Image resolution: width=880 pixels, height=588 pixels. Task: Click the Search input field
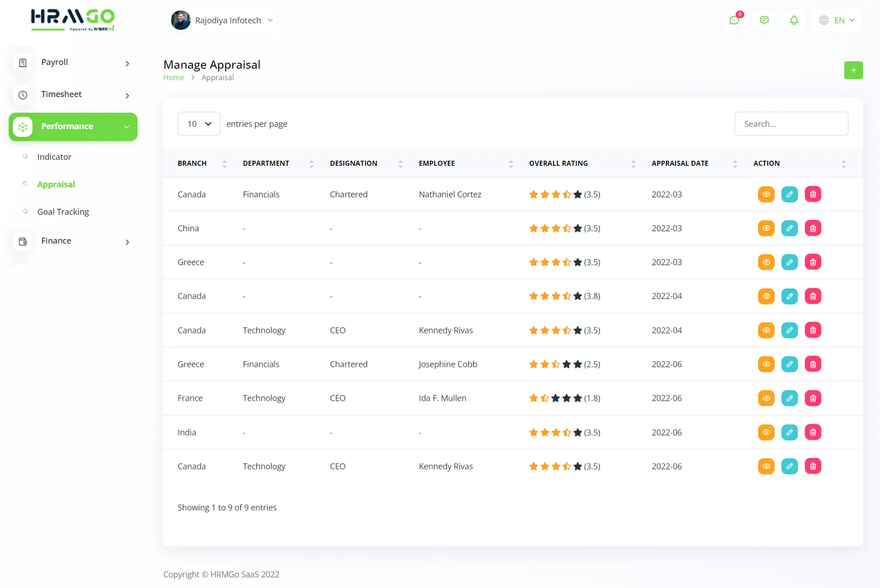pyautogui.click(x=791, y=124)
